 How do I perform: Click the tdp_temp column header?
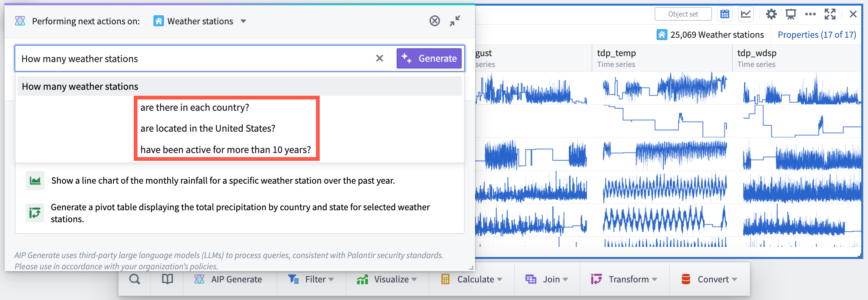(x=662, y=58)
